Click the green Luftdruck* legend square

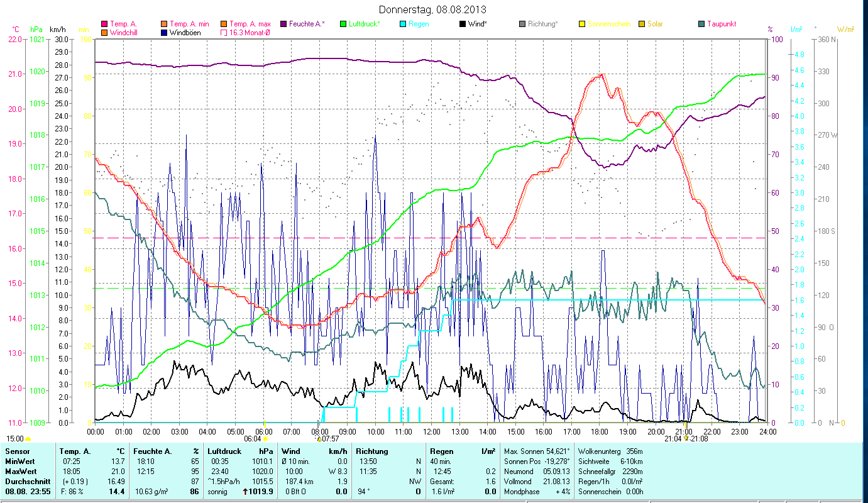(x=343, y=24)
